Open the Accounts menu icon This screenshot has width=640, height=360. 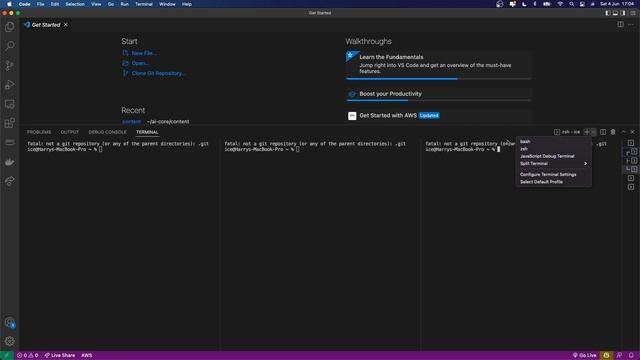tap(10, 322)
